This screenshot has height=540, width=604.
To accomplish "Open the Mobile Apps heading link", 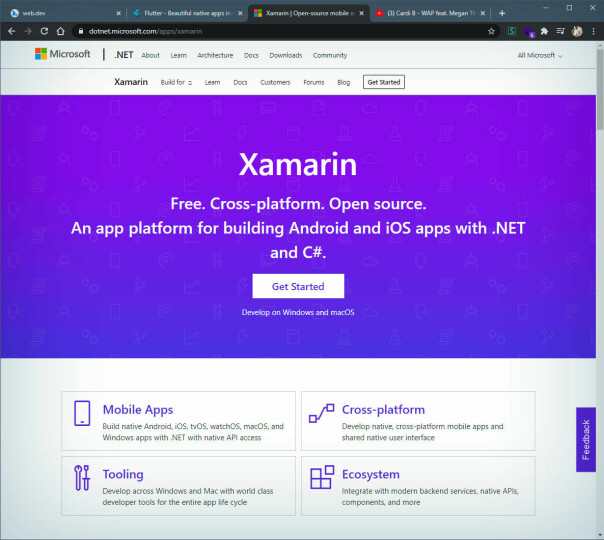I will point(138,410).
